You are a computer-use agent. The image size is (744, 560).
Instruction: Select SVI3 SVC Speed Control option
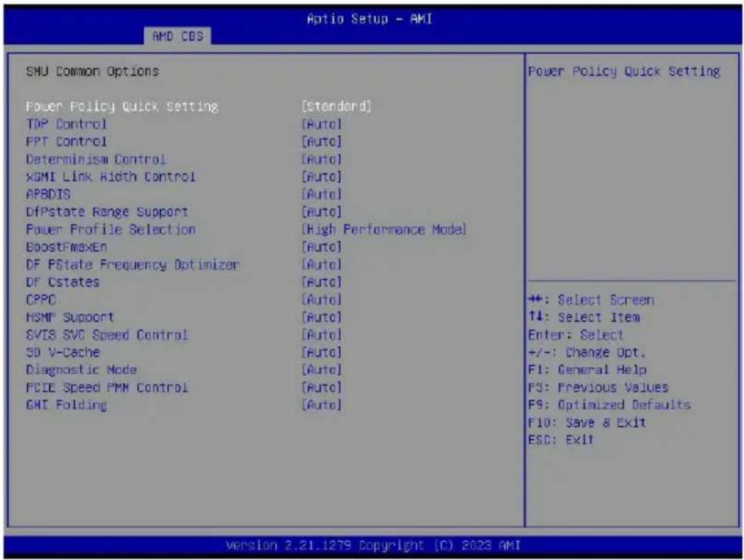107,335
